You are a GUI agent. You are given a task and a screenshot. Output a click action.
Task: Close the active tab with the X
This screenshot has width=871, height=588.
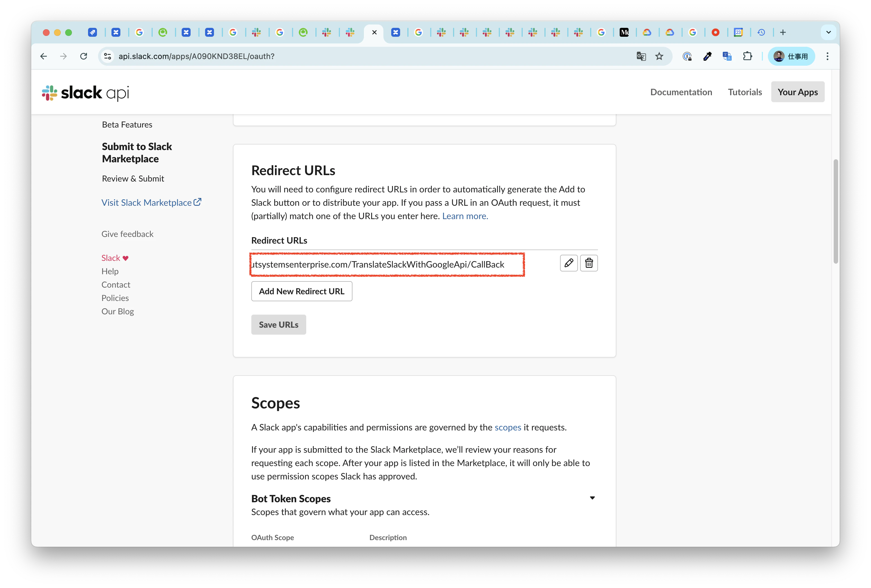pyautogui.click(x=374, y=32)
